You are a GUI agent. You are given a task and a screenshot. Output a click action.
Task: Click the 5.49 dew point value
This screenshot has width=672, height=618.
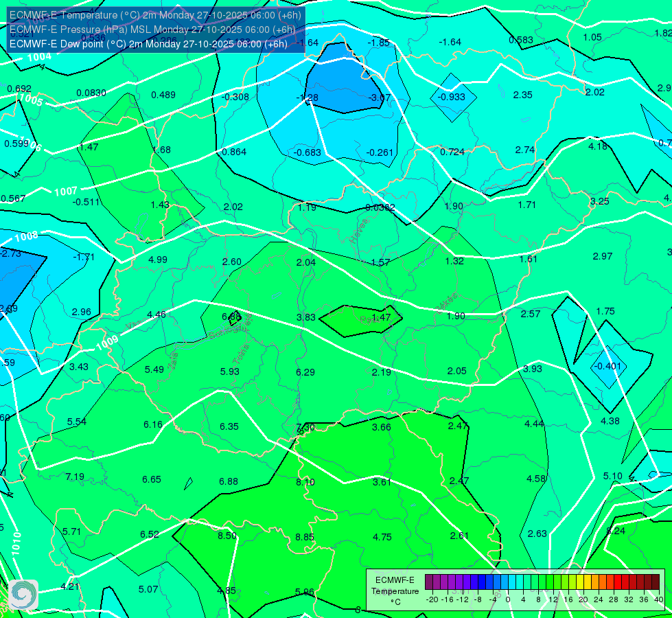(154, 369)
